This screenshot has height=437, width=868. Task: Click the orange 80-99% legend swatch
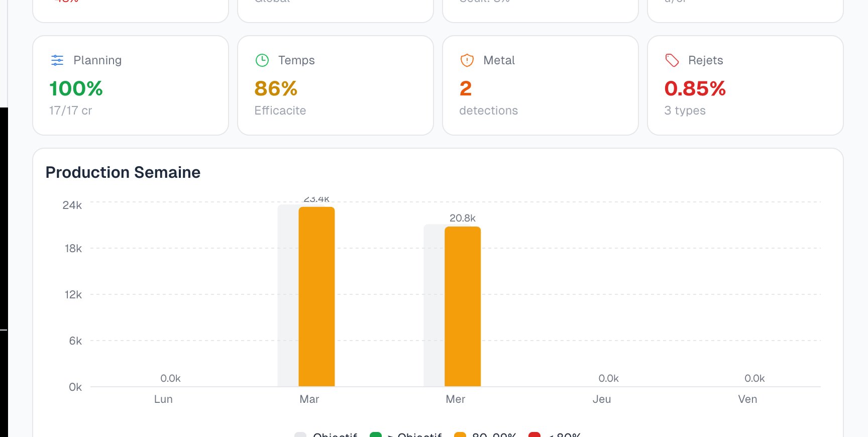click(x=460, y=434)
